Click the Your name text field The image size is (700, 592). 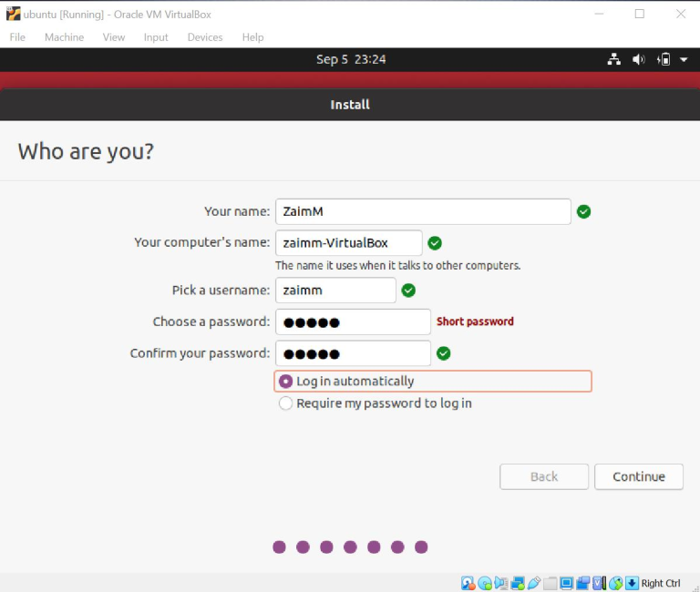(x=423, y=211)
